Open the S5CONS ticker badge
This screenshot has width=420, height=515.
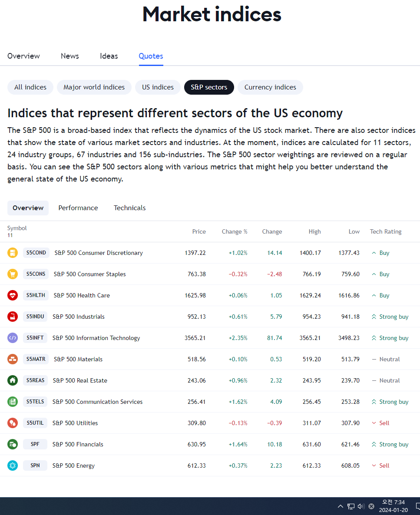pos(36,274)
